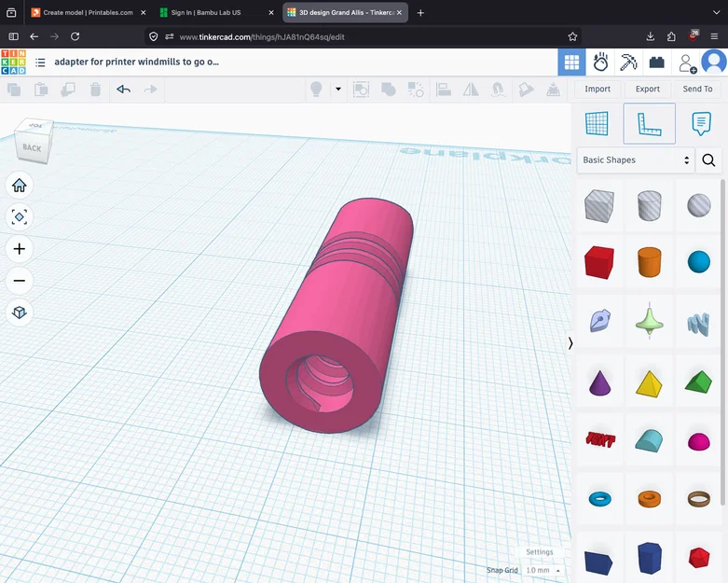Switch to the Printables Create model tab
This screenshot has width=728, height=583.
tap(89, 12)
